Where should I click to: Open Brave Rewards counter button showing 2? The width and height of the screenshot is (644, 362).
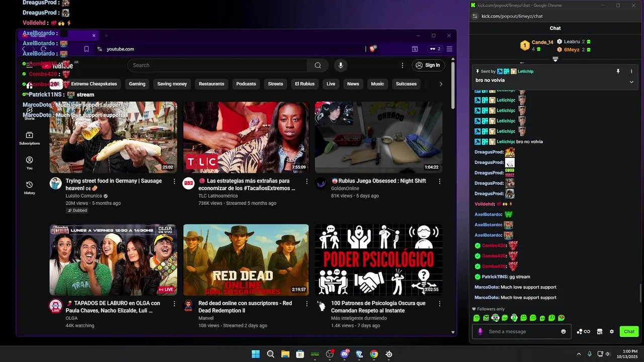pos(435,49)
